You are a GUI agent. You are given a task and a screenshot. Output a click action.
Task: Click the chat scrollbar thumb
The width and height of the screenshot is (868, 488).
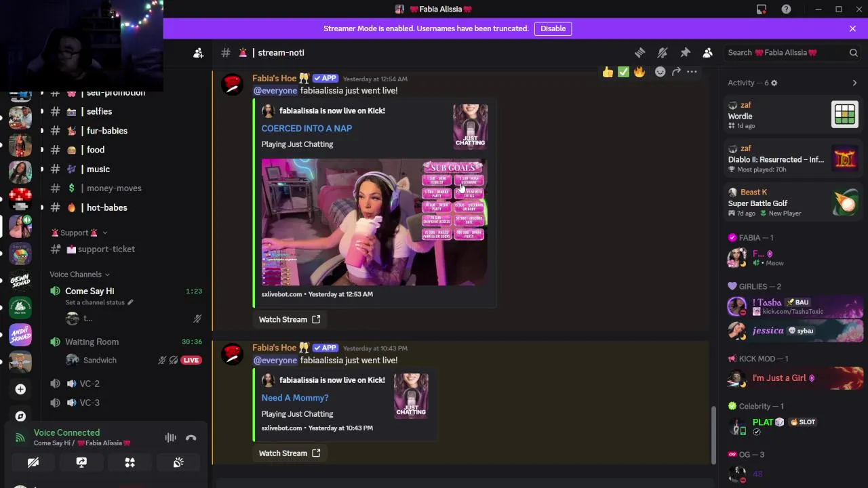coord(713,435)
